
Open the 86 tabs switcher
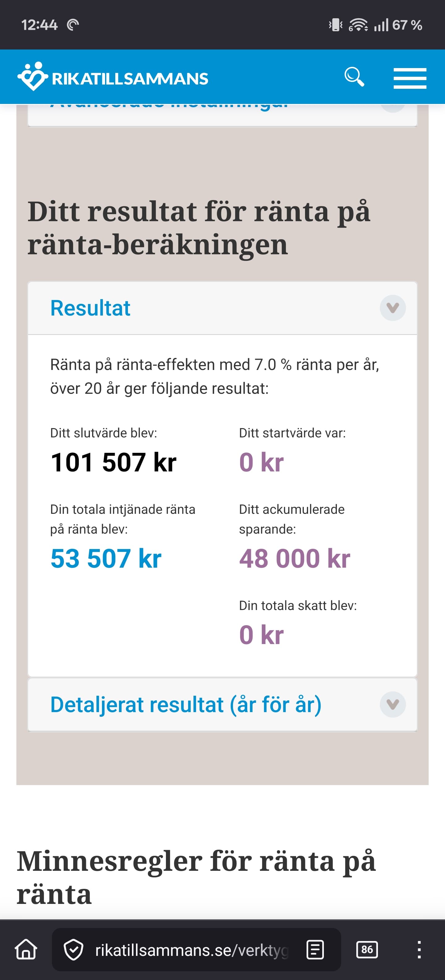click(x=367, y=950)
